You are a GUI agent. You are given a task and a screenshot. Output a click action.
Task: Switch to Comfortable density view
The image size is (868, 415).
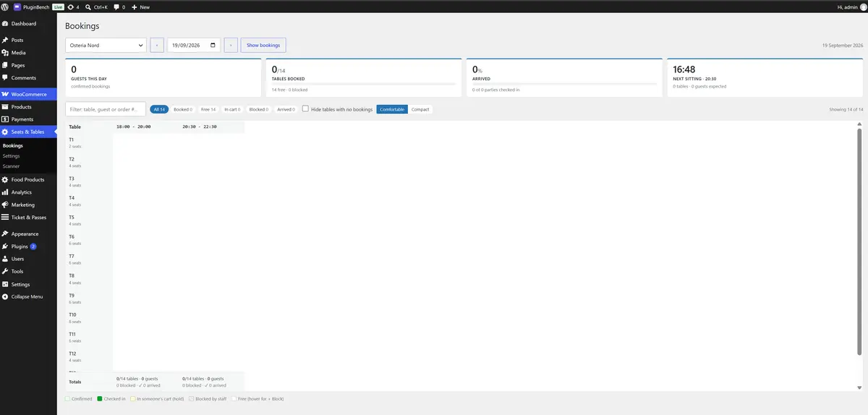click(x=392, y=109)
